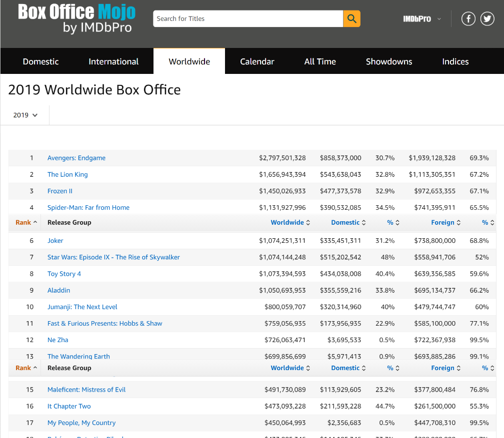Viewport: 504px width, 438px height.
Task: Open the Joker title link
Action: click(55, 241)
